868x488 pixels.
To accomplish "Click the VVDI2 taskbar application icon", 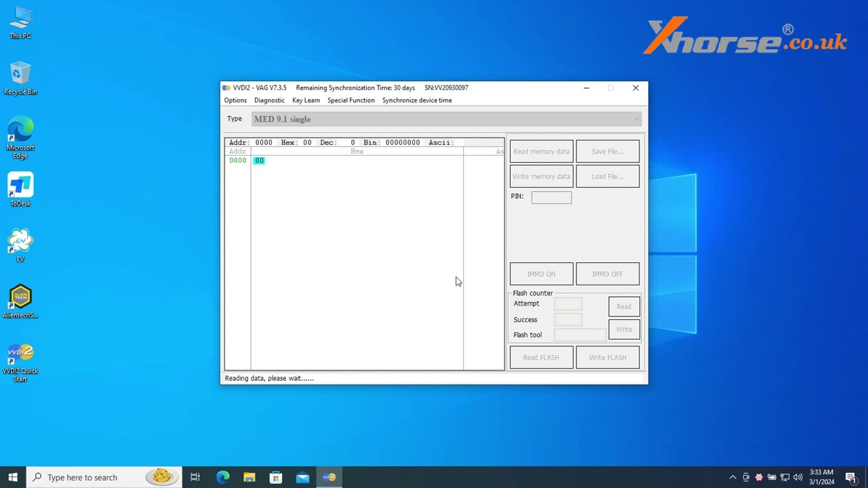I will 330,477.
